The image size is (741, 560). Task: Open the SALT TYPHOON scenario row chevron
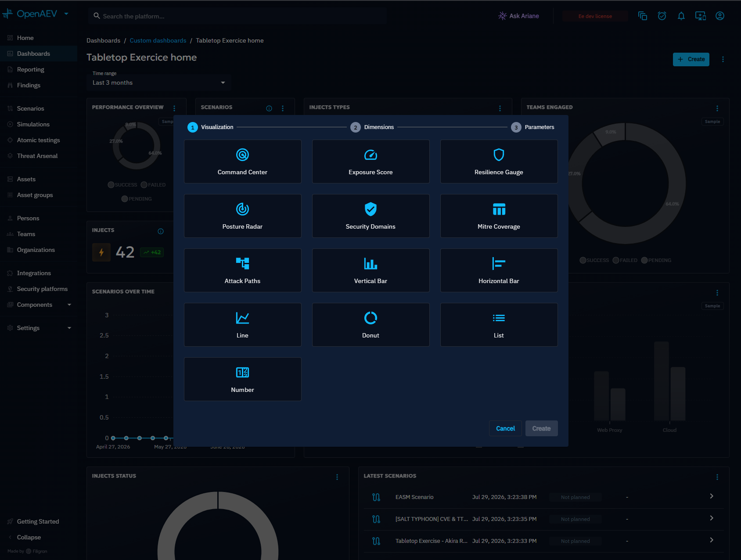pyautogui.click(x=712, y=518)
